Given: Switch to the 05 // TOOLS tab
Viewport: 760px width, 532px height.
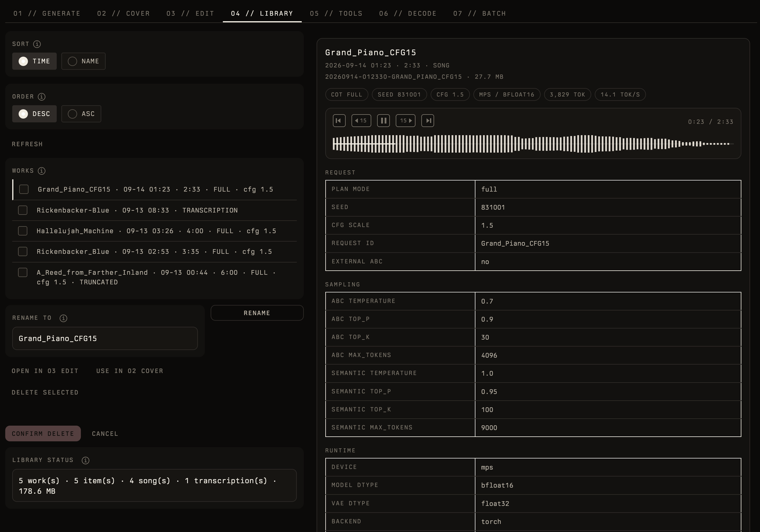Looking at the screenshot, I should pos(336,14).
